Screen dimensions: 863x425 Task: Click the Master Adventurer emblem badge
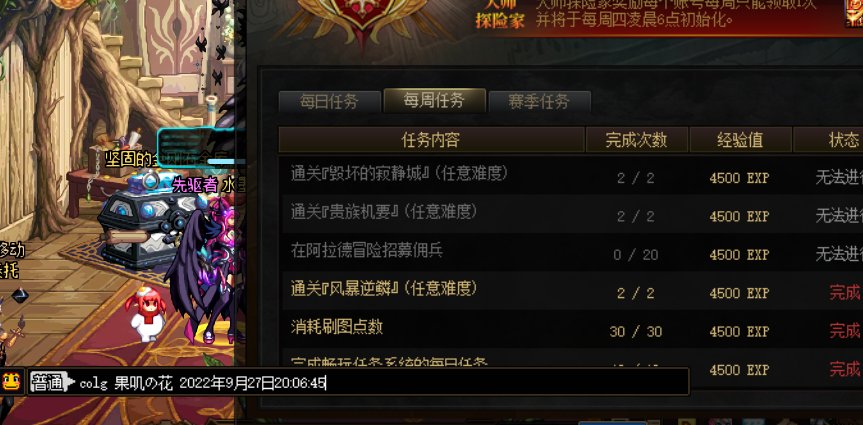point(364,19)
